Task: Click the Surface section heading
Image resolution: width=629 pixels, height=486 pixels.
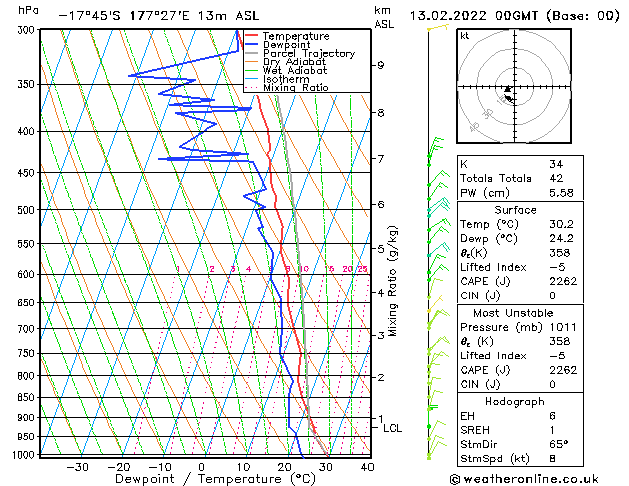Action: [x=515, y=210]
